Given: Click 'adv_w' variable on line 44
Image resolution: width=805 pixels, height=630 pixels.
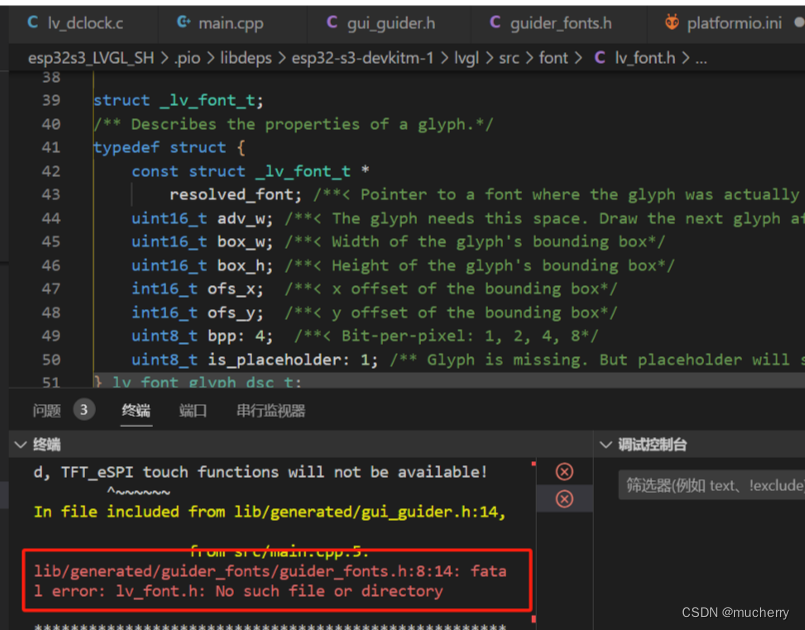Looking at the screenshot, I should pyautogui.click(x=241, y=219).
